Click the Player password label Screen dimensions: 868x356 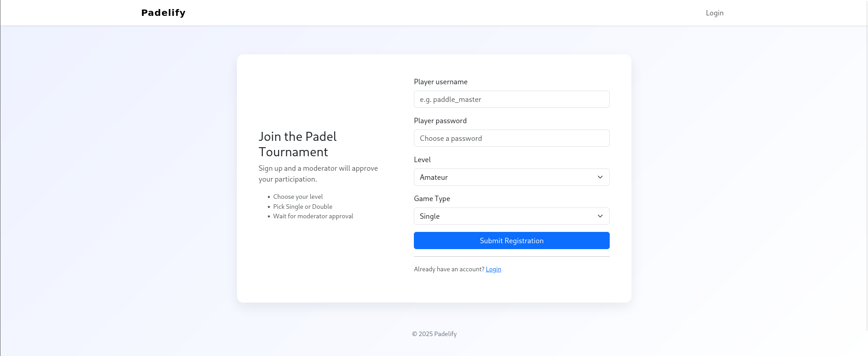(440, 120)
